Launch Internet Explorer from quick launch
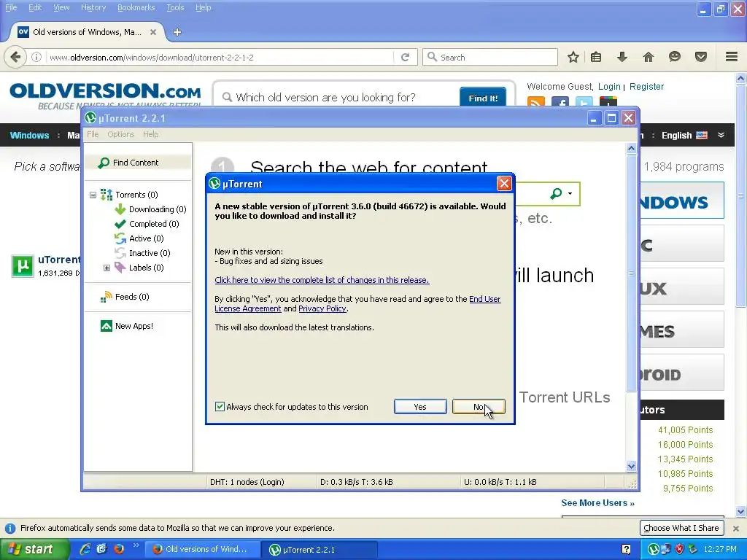The image size is (747, 560). pos(86,549)
